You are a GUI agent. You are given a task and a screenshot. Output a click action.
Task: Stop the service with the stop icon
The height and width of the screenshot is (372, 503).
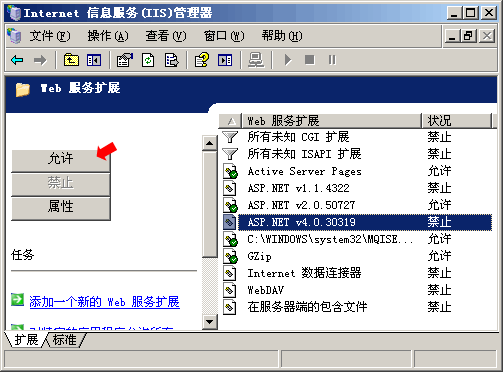(310, 60)
